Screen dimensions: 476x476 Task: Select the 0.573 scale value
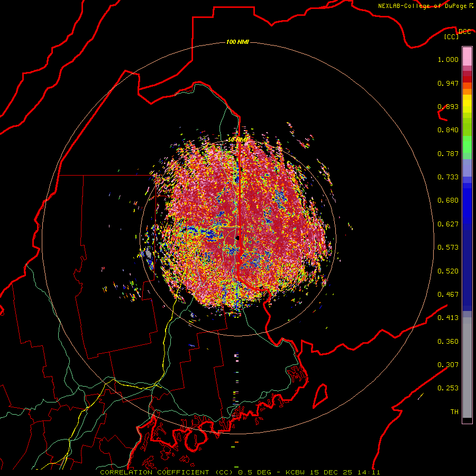click(448, 248)
